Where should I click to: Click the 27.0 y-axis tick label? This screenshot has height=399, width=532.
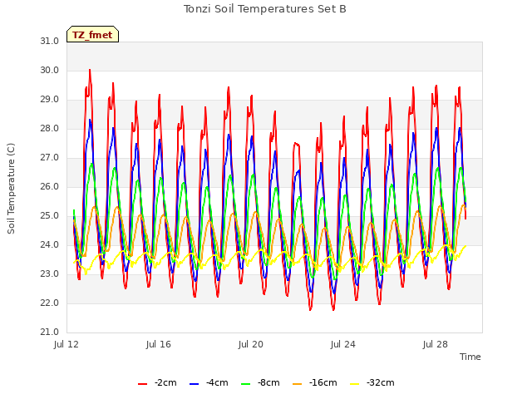(x=50, y=158)
